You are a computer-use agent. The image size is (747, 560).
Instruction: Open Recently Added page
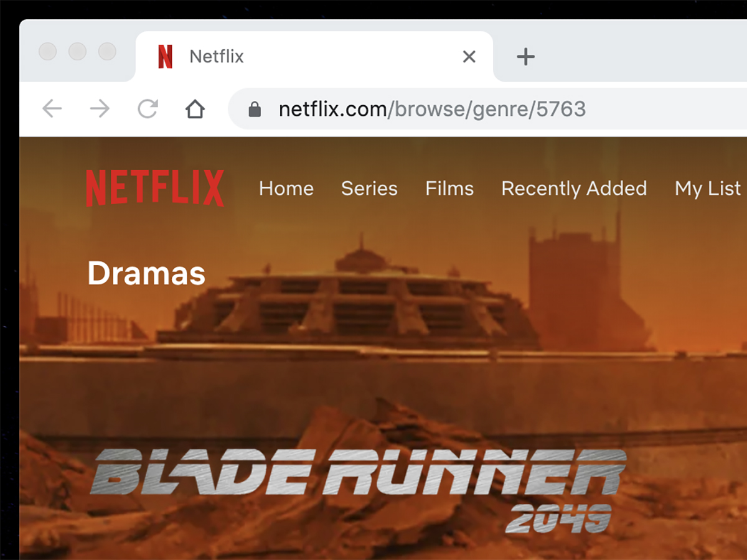coord(574,189)
